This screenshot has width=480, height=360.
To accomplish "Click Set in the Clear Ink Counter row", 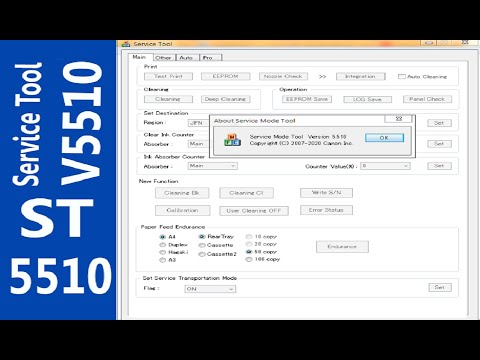I will click(440, 144).
